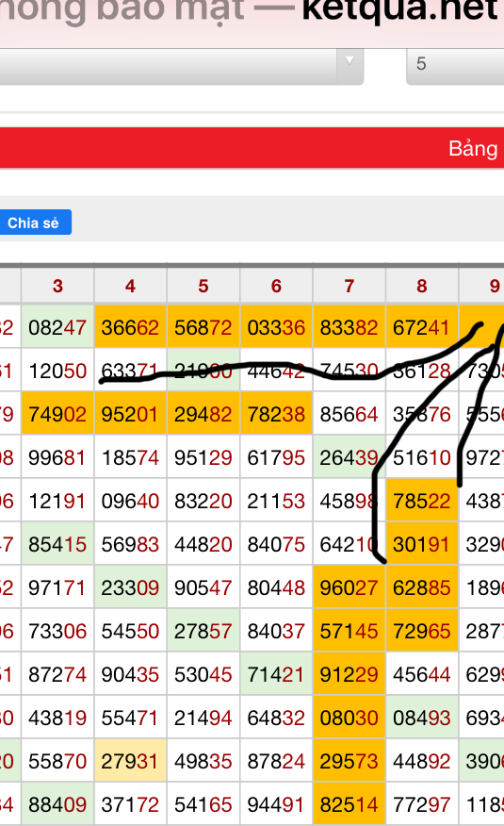The image size is (504, 826).
Task: Select cell 72965
Action: pos(422,631)
